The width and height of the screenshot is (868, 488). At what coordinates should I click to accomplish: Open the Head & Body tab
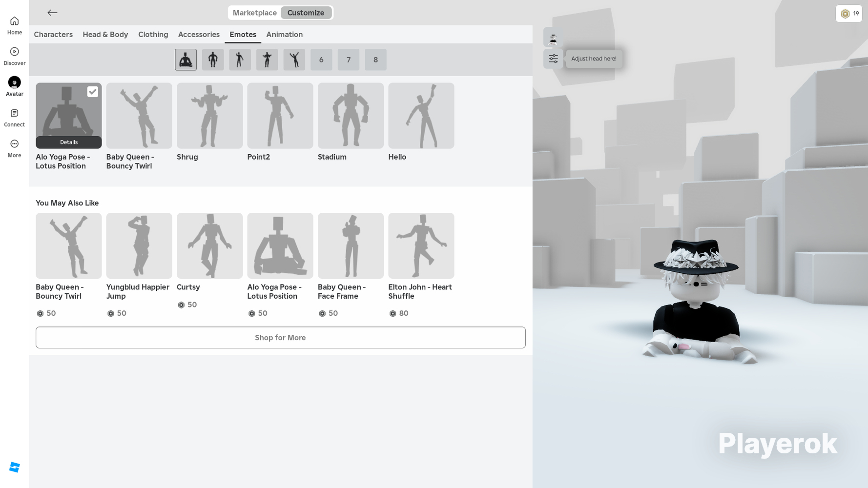point(105,35)
